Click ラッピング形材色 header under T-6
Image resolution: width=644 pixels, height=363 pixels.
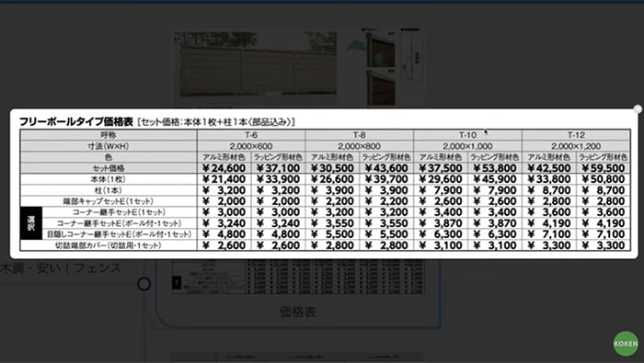(278, 157)
